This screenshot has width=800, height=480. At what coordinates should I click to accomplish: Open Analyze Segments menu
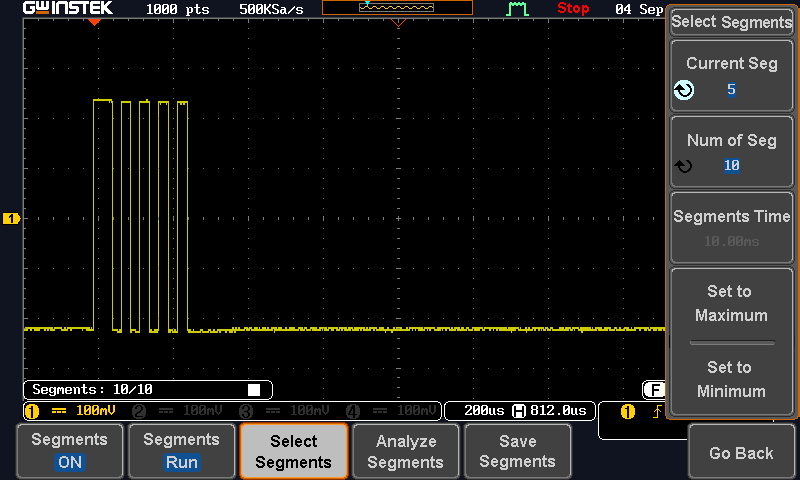pyautogui.click(x=405, y=451)
